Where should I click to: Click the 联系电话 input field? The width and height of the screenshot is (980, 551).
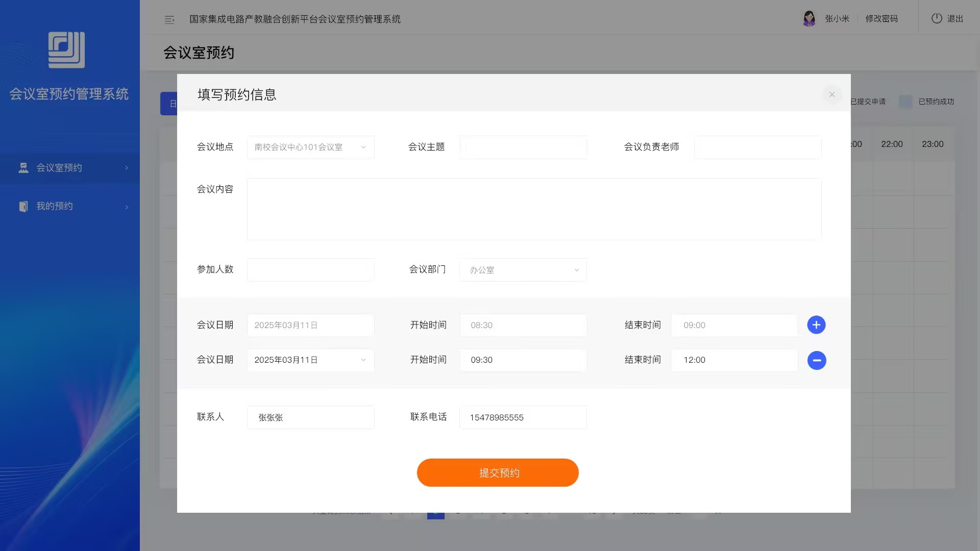tap(523, 417)
